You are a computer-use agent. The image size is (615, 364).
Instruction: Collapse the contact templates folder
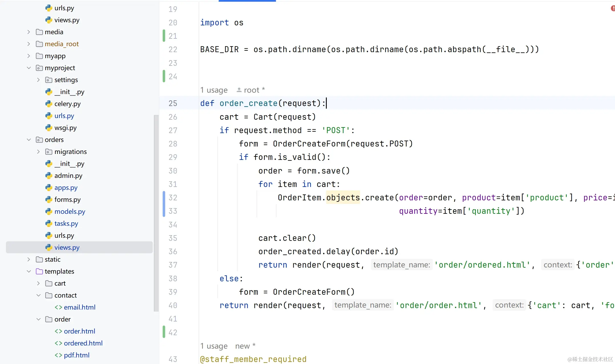(x=38, y=295)
